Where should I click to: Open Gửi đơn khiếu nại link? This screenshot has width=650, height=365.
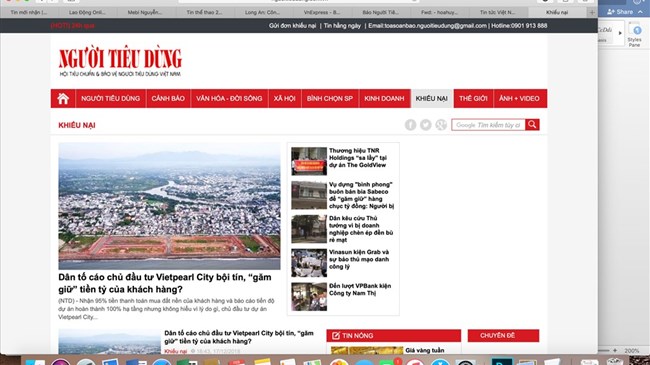pyautogui.click(x=292, y=26)
